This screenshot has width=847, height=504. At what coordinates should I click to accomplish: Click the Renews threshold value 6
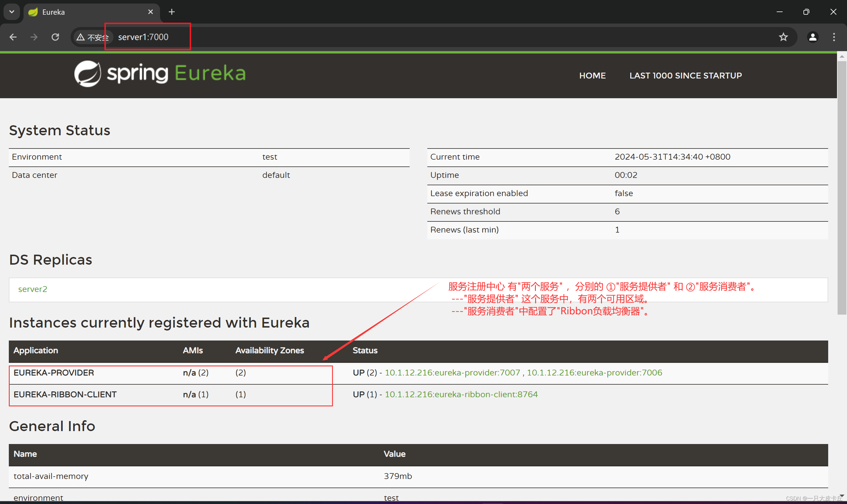pyautogui.click(x=617, y=212)
